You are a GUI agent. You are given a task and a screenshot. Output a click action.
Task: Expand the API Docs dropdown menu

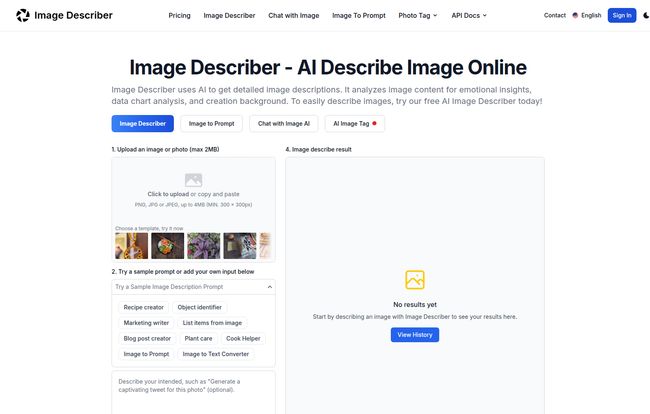point(469,15)
